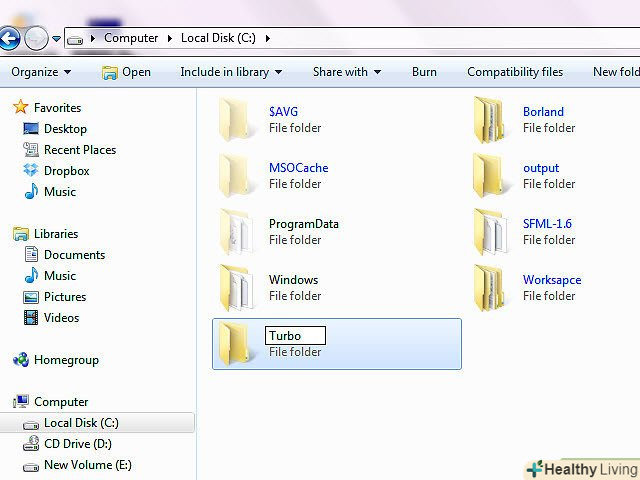Select the SFML-1.6 folder icon
Screen dimensions: 640x480
490,231
